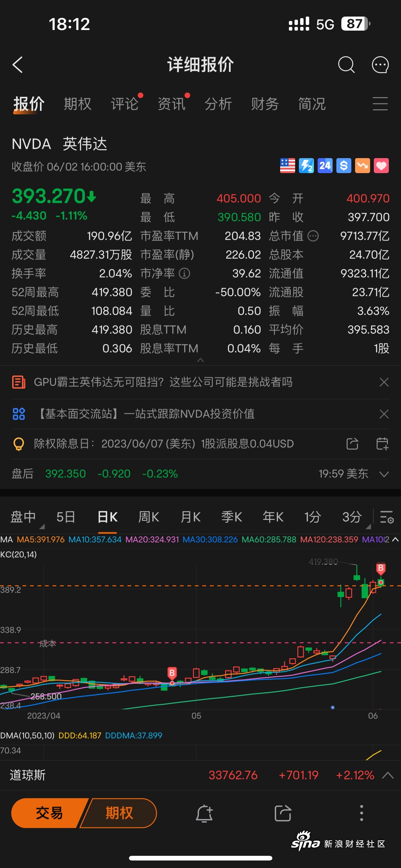Open the orange news article icon
Image resolution: width=401 pixels, height=868 pixels.
tap(19, 382)
